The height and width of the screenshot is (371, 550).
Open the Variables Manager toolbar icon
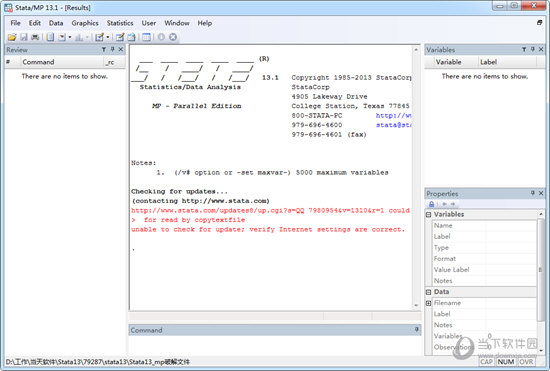coord(147,37)
